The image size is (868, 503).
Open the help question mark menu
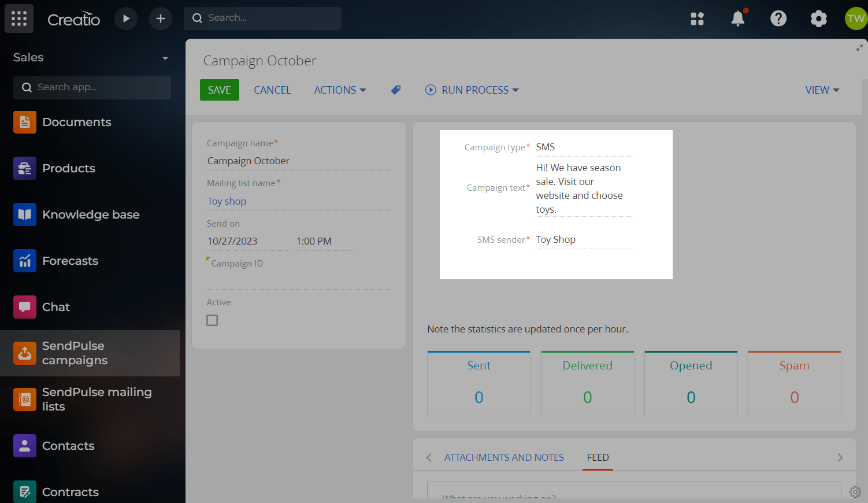pos(778,19)
